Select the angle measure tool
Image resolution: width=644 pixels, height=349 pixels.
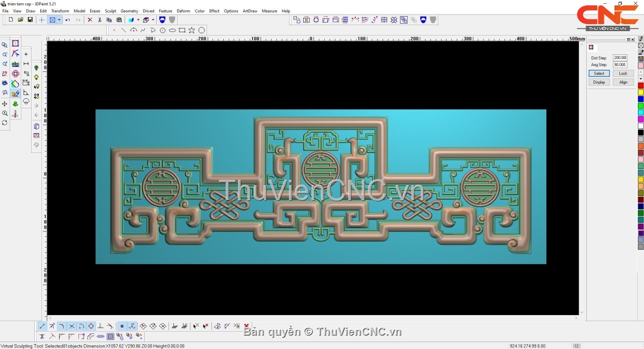click(26, 92)
